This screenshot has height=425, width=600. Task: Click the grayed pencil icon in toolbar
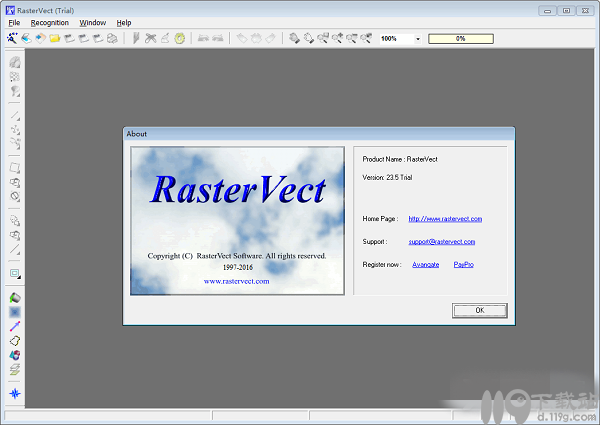pos(136,38)
